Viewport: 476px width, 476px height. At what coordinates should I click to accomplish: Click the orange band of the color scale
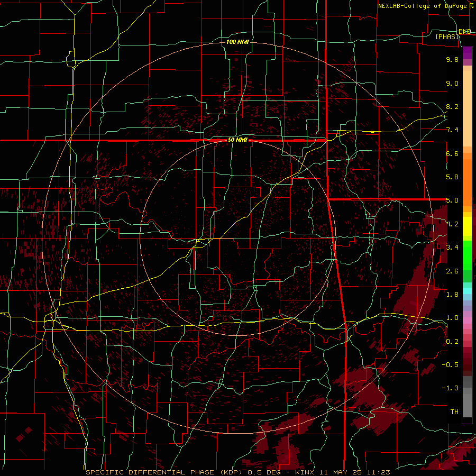tap(467, 183)
